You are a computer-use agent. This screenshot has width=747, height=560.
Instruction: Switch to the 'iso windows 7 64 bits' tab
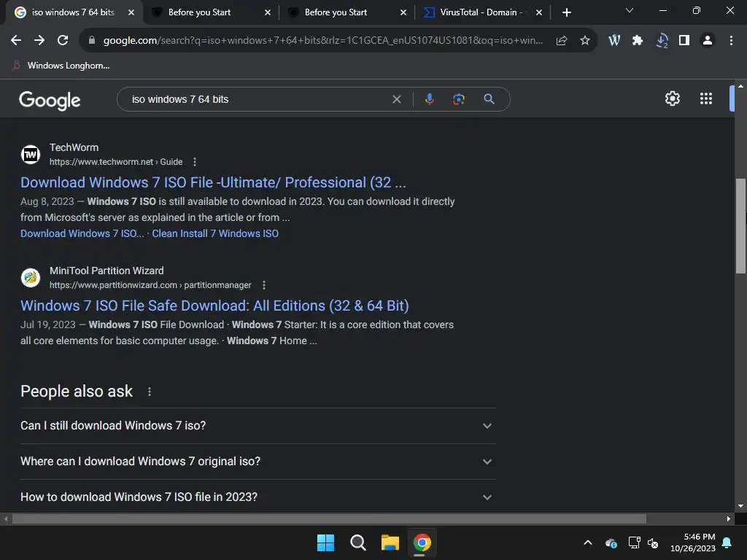coord(74,12)
